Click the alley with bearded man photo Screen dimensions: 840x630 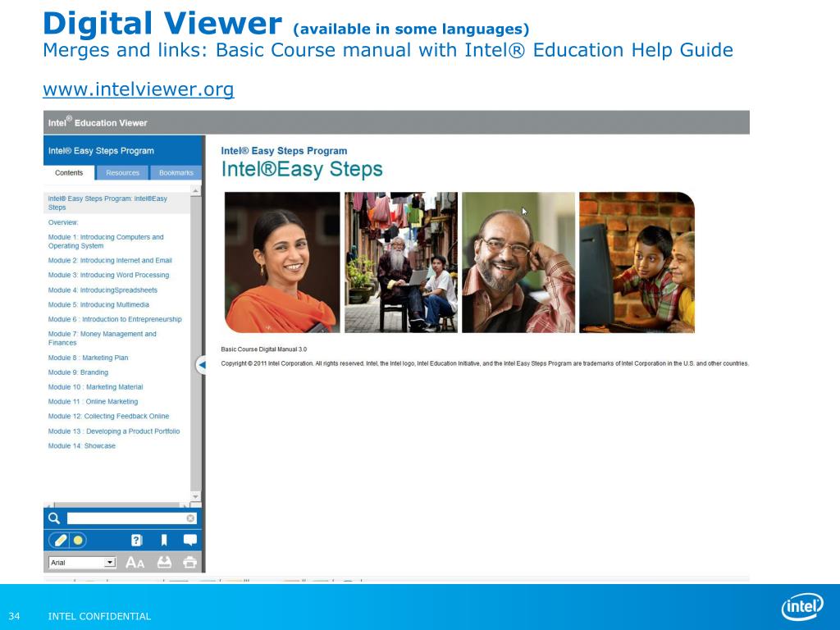(401, 262)
